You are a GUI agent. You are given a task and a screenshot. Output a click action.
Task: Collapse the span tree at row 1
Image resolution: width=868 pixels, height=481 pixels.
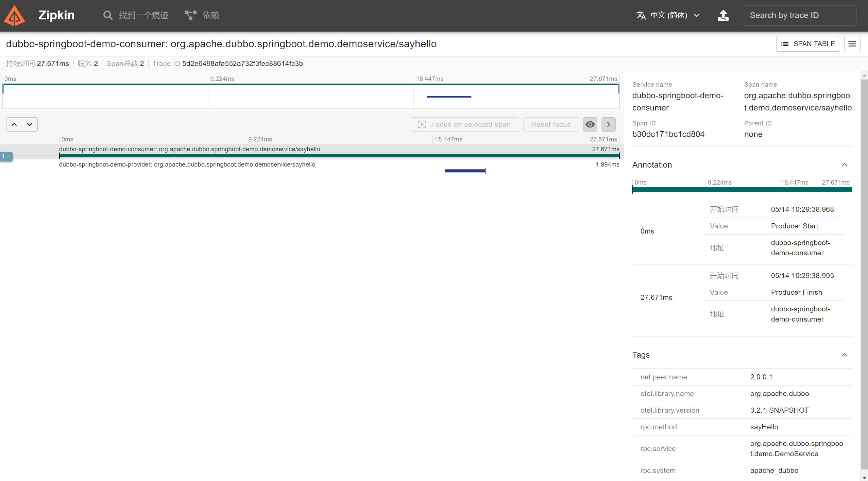(x=6, y=157)
